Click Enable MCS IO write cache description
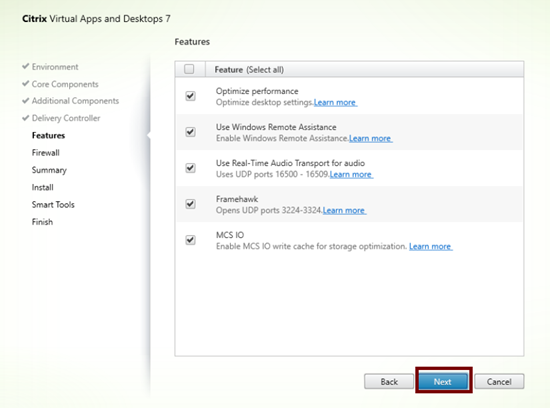Viewport: 550px width, 408px height. click(311, 246)
